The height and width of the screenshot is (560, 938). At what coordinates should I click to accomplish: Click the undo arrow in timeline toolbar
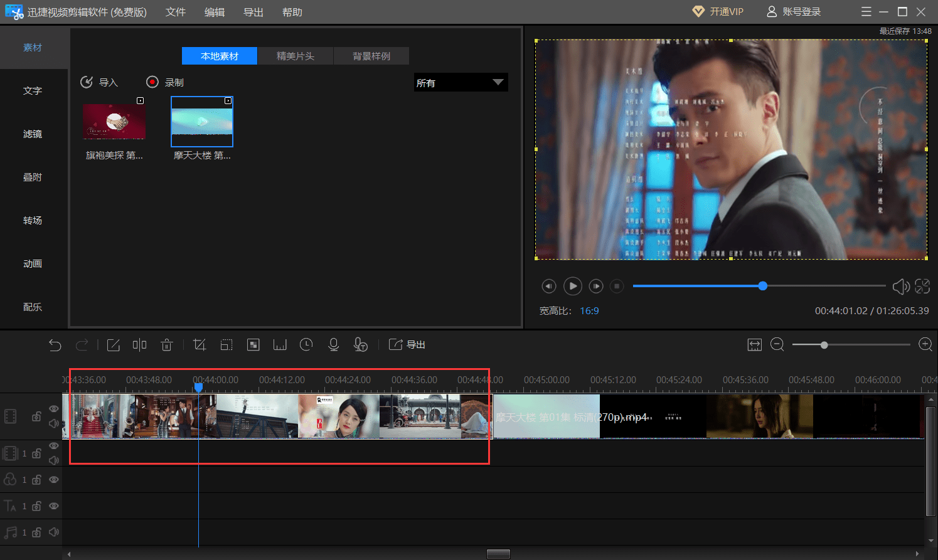coord(55,345)
